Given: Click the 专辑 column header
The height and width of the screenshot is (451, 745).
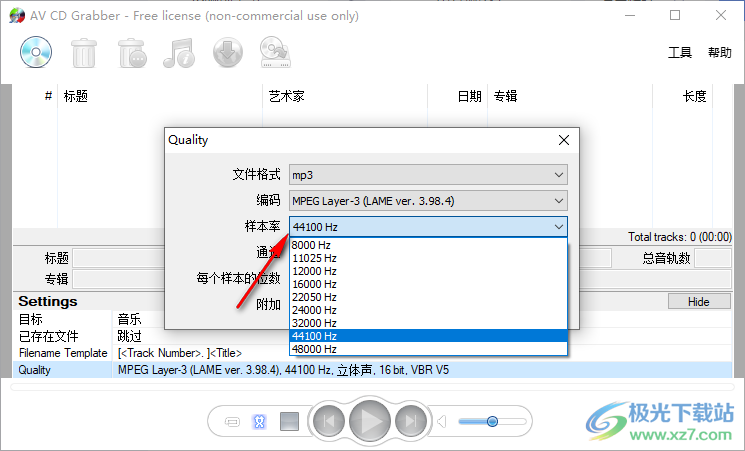Looking at the screenshot, I should [570, 96].
